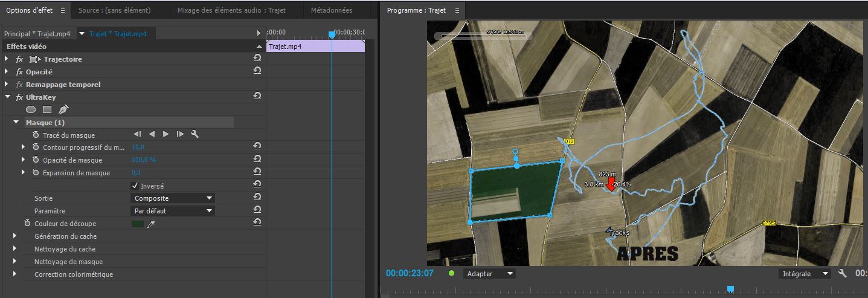This screenshot has width=868, height=298.
Task: Click the Trajet * Trajet.mp4 clip link
Action: 118,34
